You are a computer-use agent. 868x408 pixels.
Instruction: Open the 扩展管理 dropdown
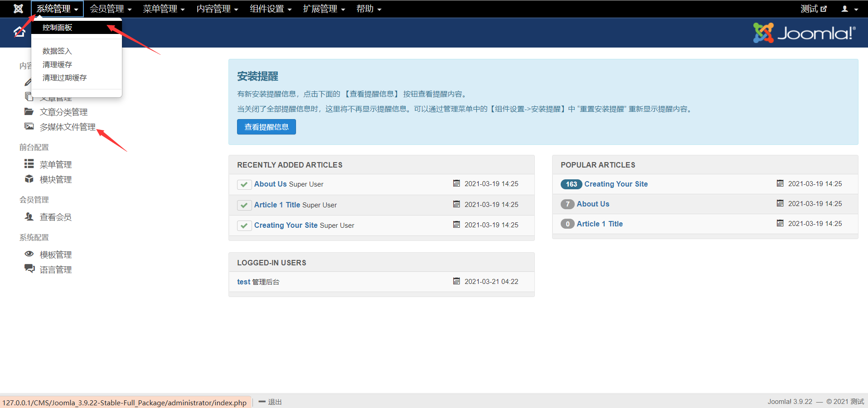(x=324, y=9)
